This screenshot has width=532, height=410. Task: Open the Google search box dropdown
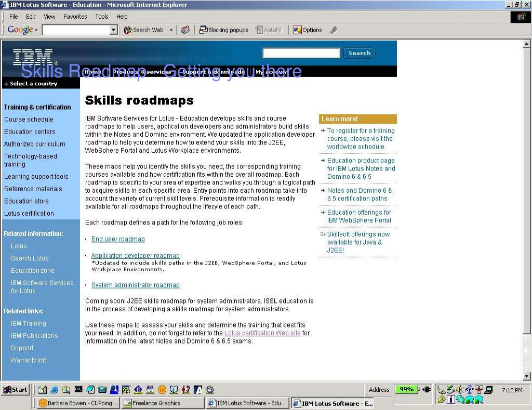tap(114, 30)
